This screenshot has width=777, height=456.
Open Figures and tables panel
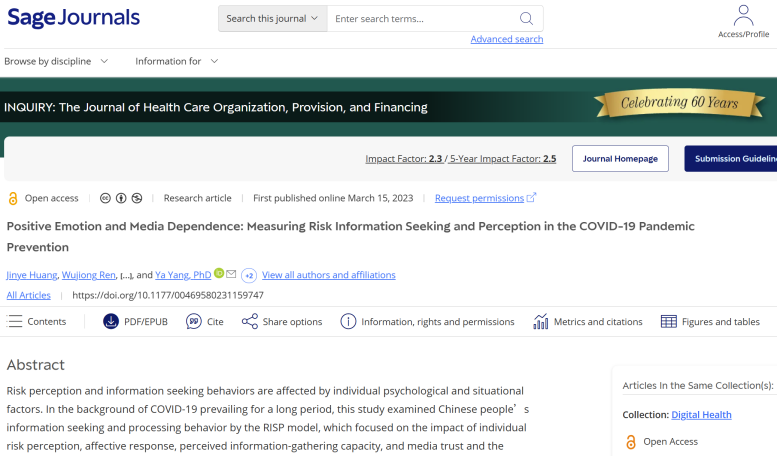tap(710, 322)
